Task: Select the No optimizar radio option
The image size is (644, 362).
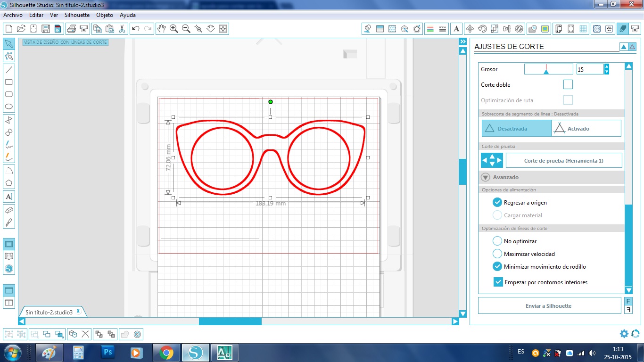Action: (497, 241)
